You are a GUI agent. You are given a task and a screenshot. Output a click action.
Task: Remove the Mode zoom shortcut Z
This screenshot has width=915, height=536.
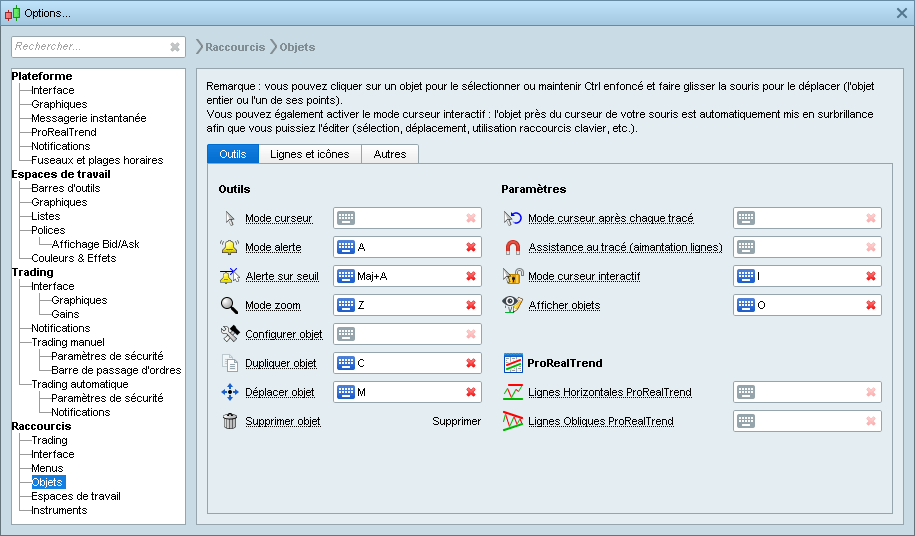470,305
